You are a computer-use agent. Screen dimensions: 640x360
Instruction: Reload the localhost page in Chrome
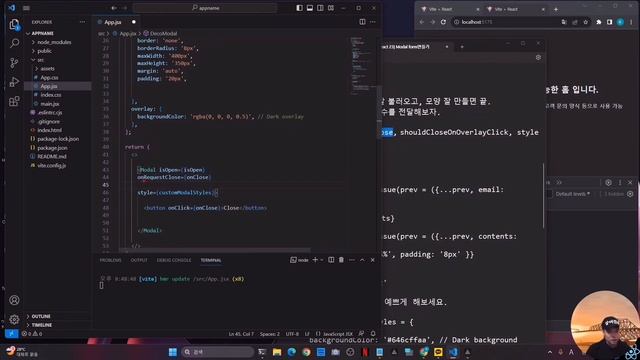[x=443, y=22]
